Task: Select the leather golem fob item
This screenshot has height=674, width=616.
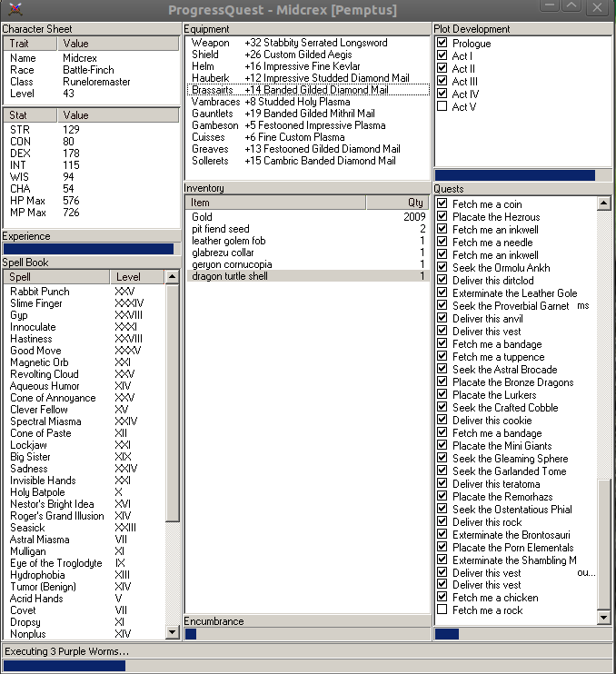Action: tap(307, 241)
